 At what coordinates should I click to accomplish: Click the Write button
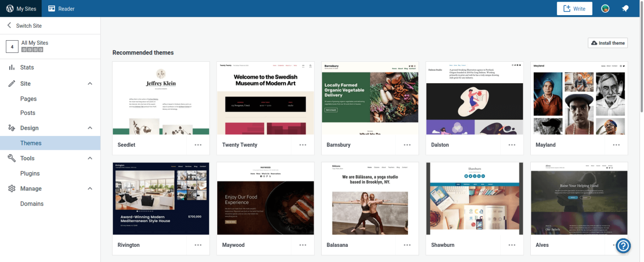coord(574,8)
